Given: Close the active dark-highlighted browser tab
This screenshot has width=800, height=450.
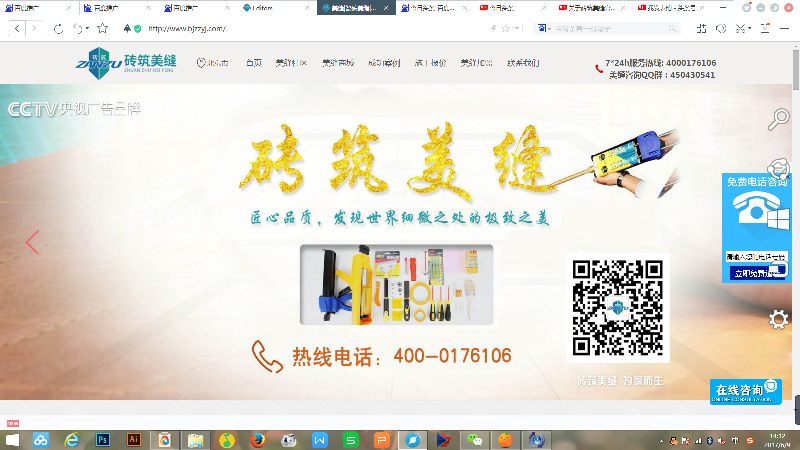Looking at the screenshot, I should pyautogui.click(x=386, y=8).
